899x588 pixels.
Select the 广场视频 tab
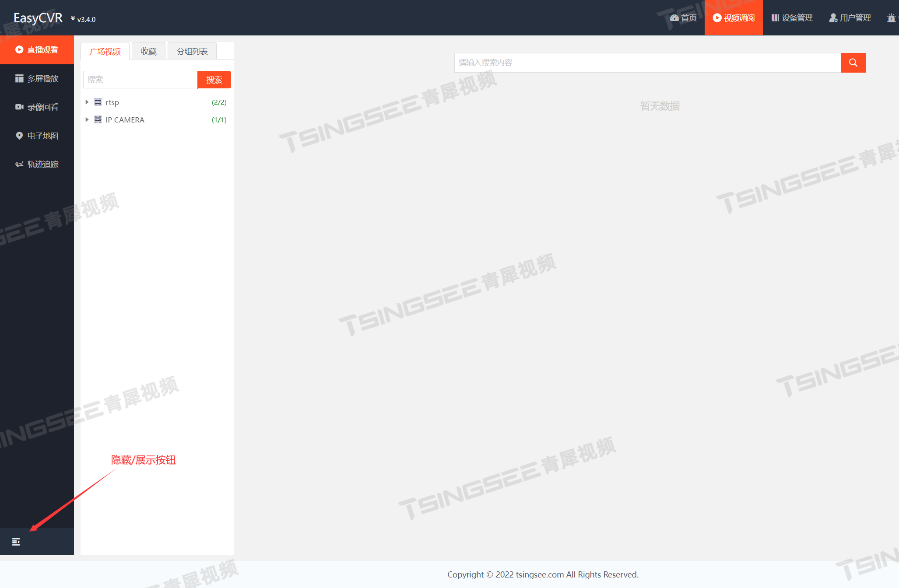pyautogui.click(x=105, y=52)
